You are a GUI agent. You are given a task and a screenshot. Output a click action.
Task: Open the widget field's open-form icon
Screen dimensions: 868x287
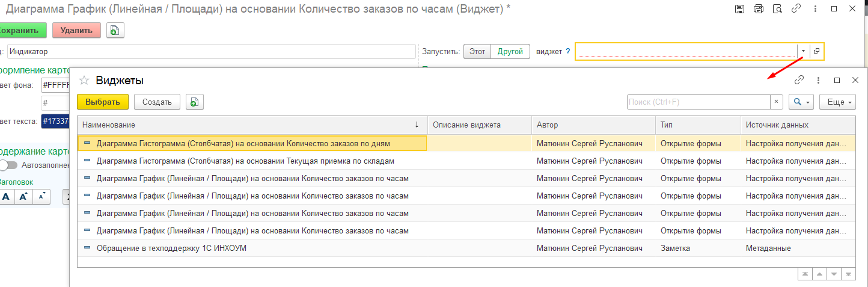click(x=816, y=51)
